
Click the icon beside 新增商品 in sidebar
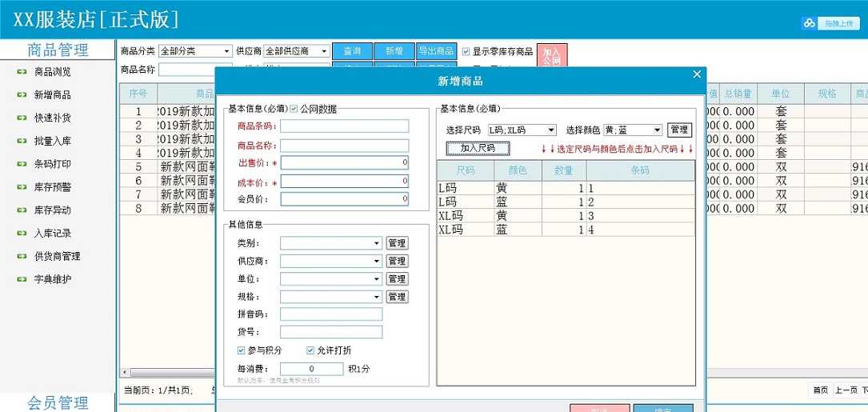[x=22, y=95]
